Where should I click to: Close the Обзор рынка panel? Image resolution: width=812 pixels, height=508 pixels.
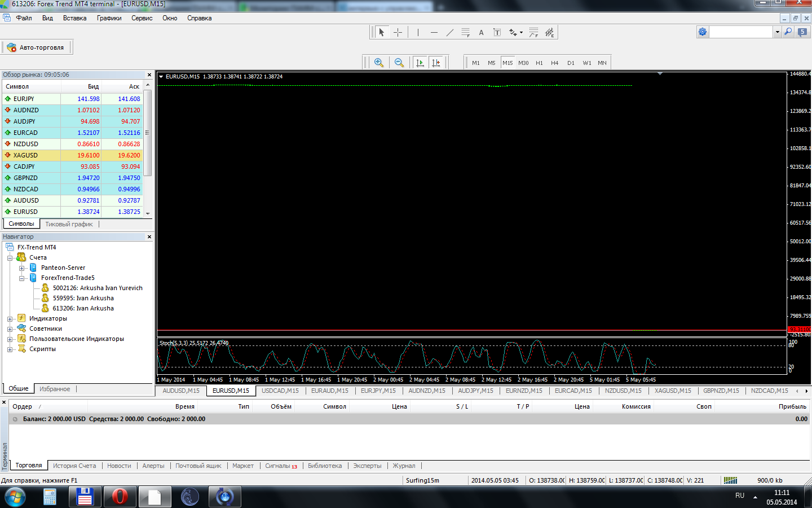(149, 75)
